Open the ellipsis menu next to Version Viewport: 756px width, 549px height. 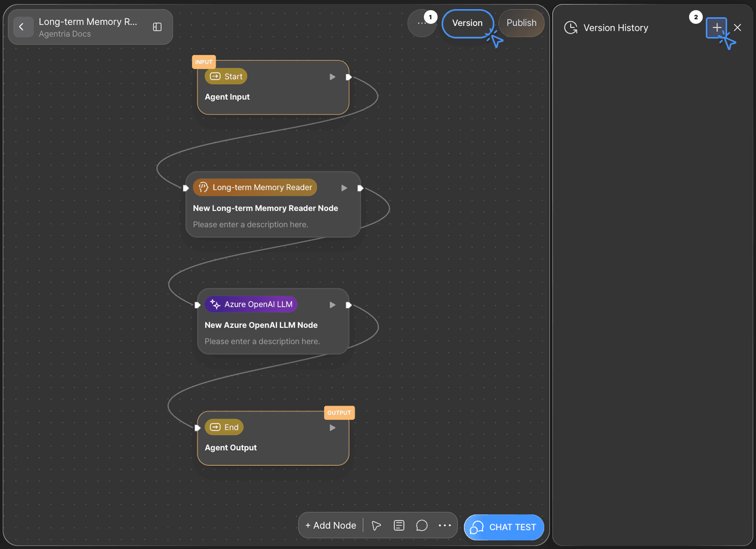(x=421, y=23)
